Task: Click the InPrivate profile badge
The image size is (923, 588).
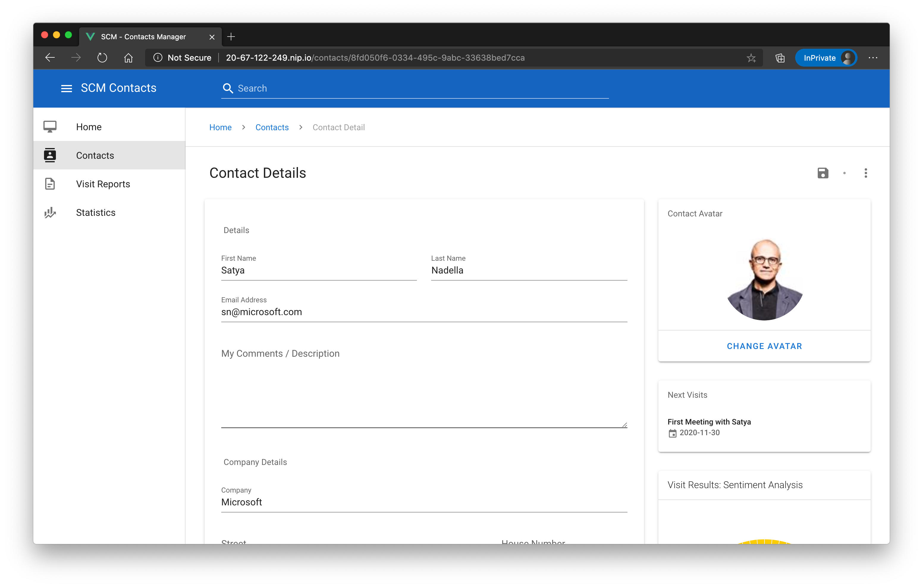Action: coord(826,57)
